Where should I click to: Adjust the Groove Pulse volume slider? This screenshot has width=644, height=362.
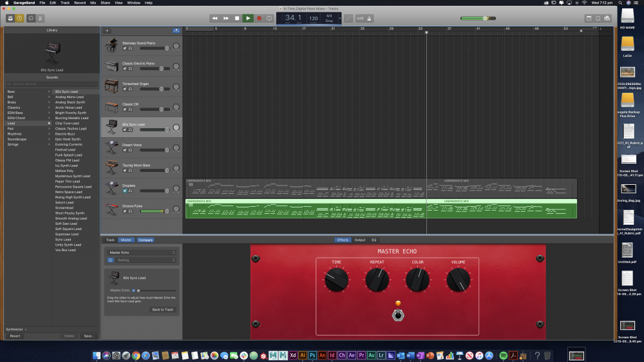[155, 211]
